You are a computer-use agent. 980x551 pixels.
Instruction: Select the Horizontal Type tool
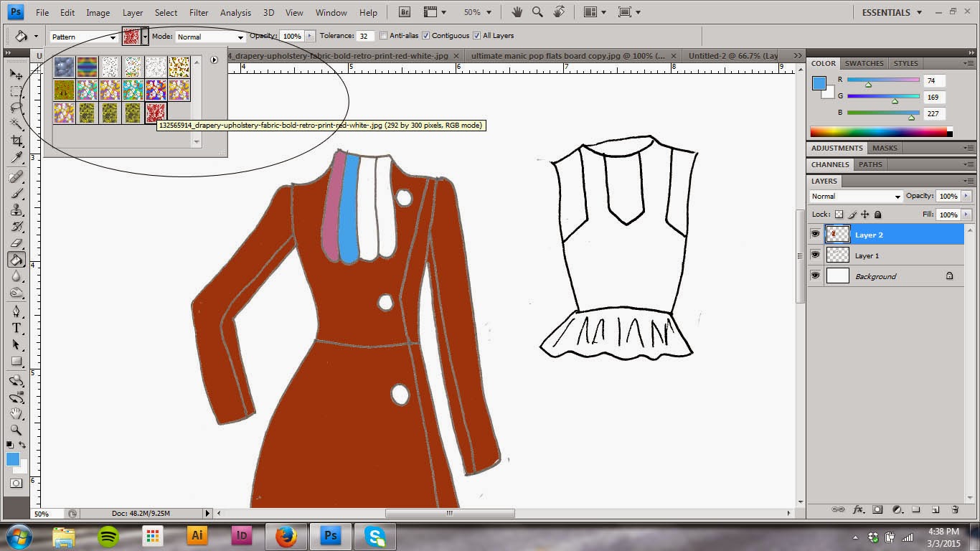click(x=17, y=328)
